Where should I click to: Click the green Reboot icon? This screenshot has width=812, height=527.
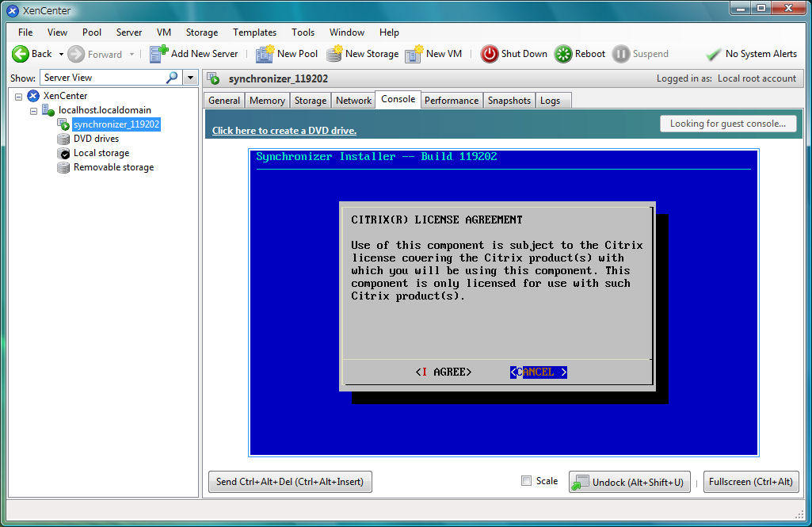coord(563,54)
